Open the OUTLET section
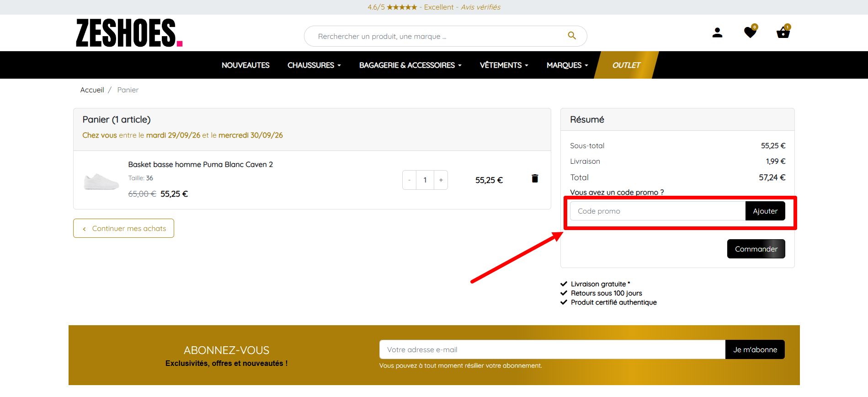 (x=626, y=65)
